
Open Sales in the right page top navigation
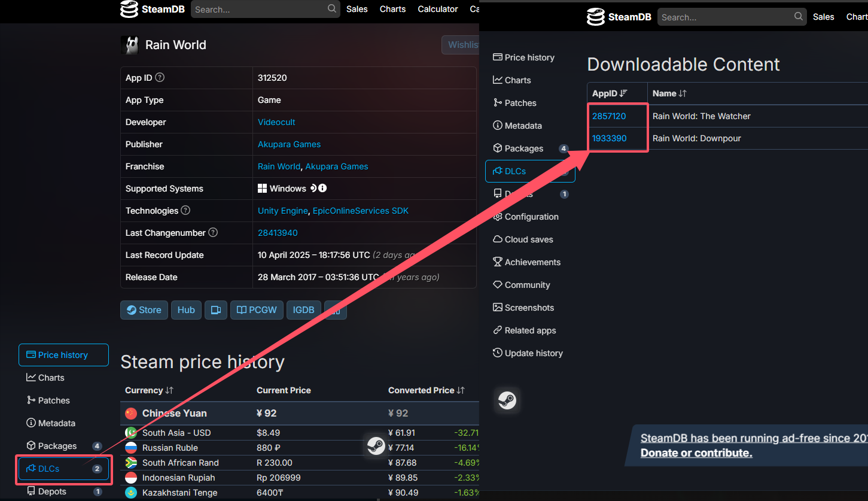click(824, 17)
